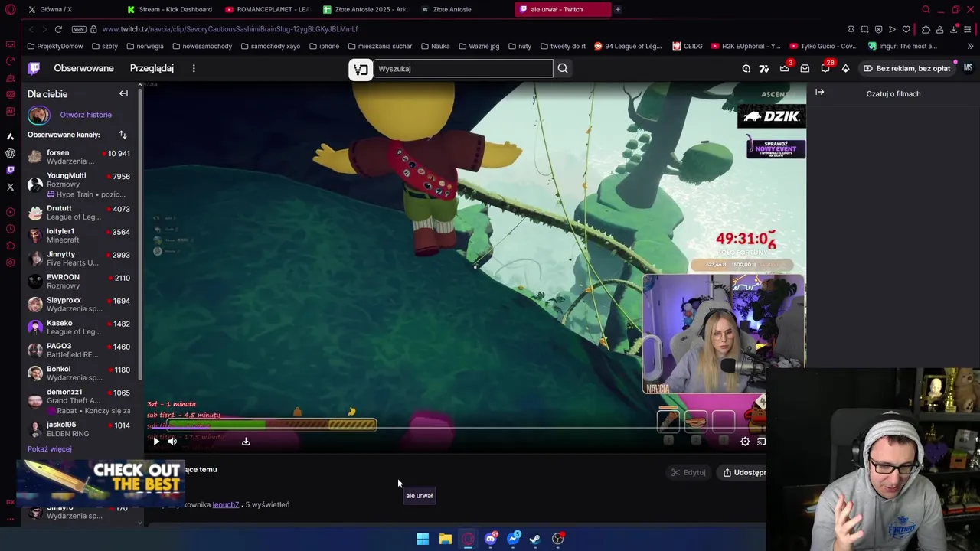The image size is (980, 551).
Task: Download the clip with download icon
Action: [x=246, y=441]
